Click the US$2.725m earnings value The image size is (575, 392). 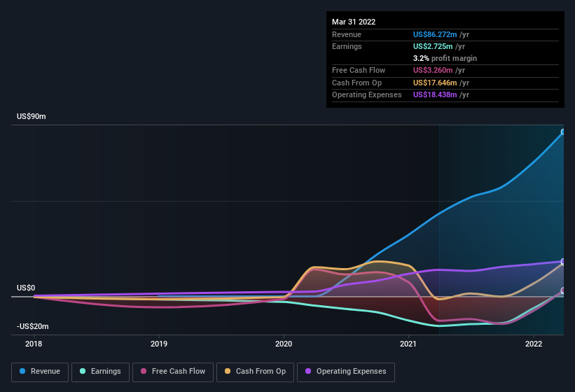pos(433,46)
